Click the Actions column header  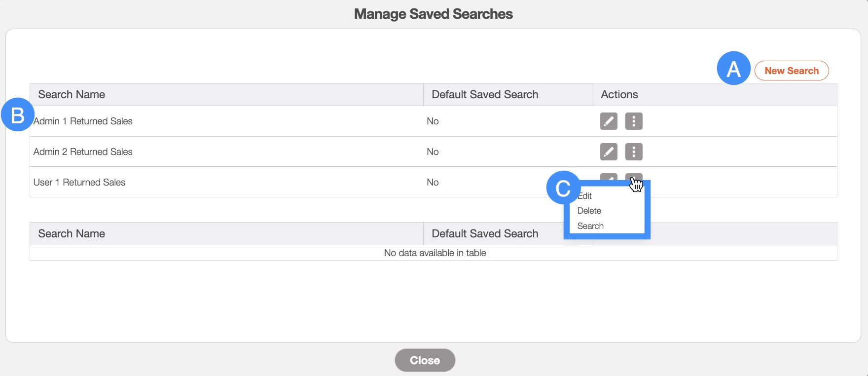click(x=619, y=95)
